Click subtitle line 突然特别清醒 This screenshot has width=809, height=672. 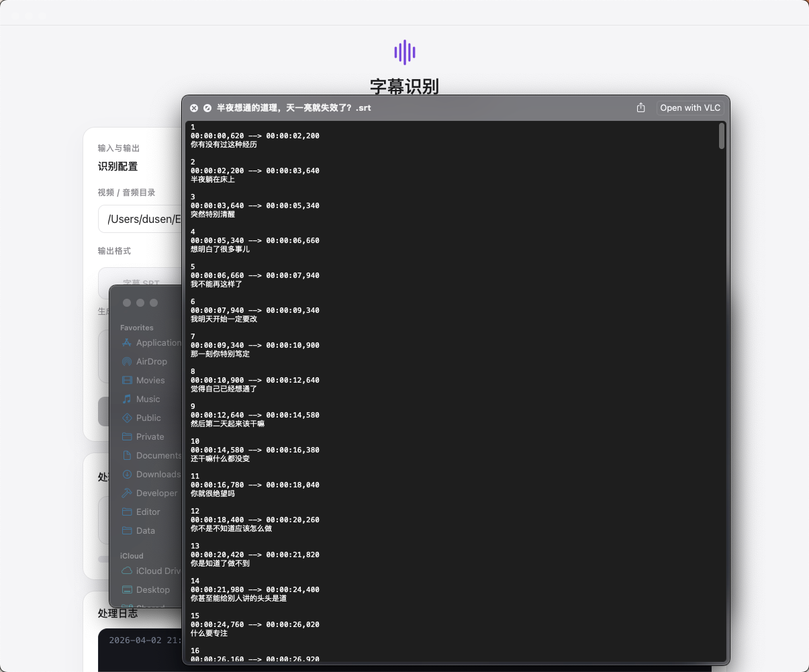tap(213, 214)
